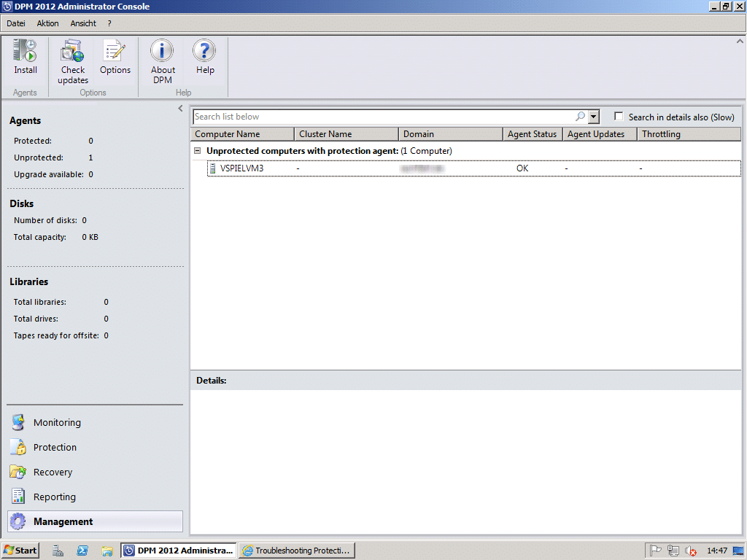This screenshot has height=560, width=747.
Task: Click the taskbar clock showing 14:47
Action: coord(717,551)
